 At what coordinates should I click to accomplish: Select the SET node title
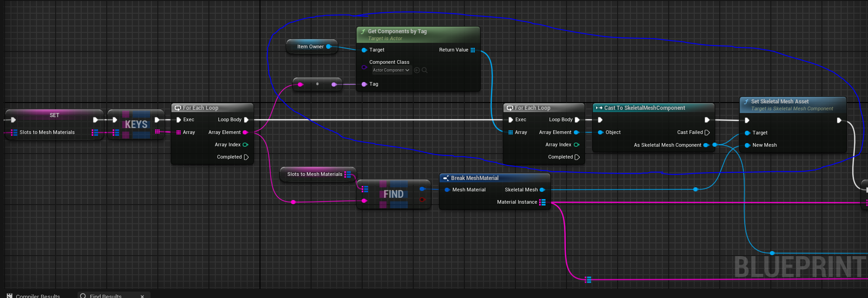[54, 115]
